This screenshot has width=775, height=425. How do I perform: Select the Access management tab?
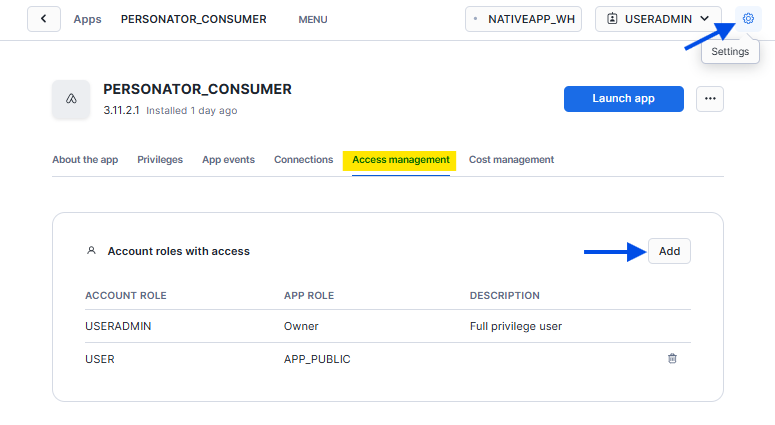400,160
